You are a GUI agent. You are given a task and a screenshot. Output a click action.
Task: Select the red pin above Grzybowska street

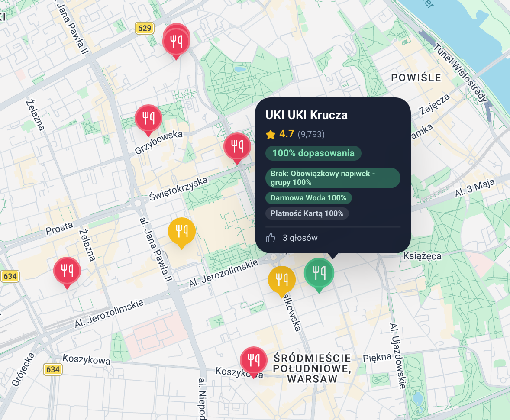[148, 118]
